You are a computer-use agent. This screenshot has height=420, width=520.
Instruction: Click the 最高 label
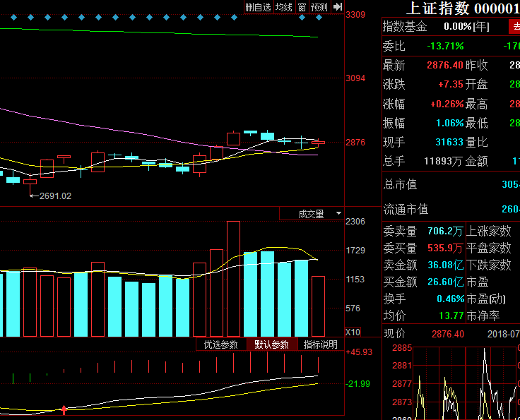pos(477,104)
